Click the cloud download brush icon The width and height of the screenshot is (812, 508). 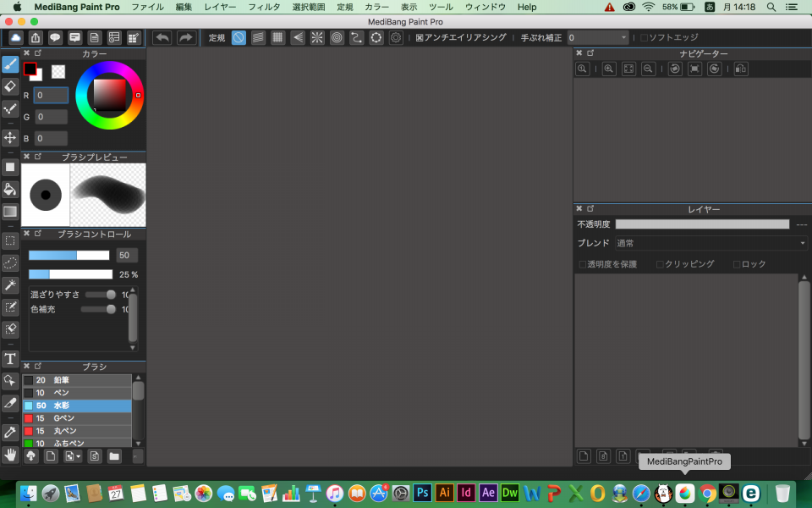pos(31,456)
